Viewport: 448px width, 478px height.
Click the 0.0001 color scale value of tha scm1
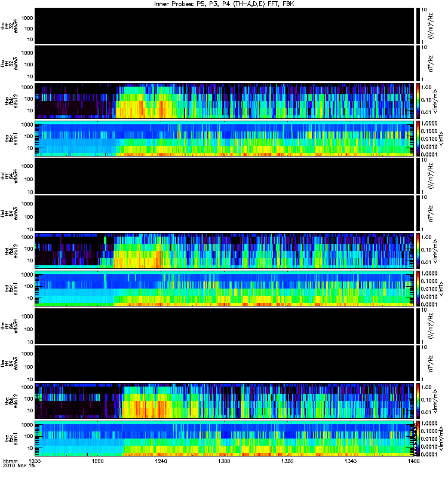[429, 155]
